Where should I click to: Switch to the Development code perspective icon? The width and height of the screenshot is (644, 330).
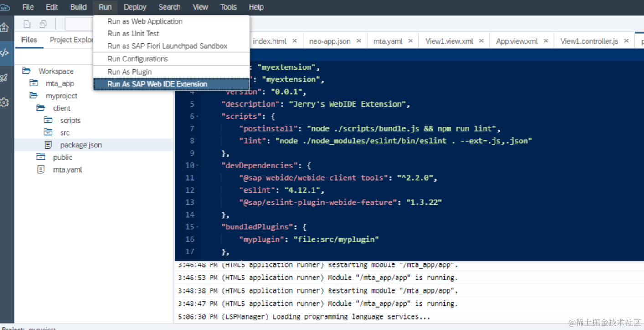[x=4, y=52]
